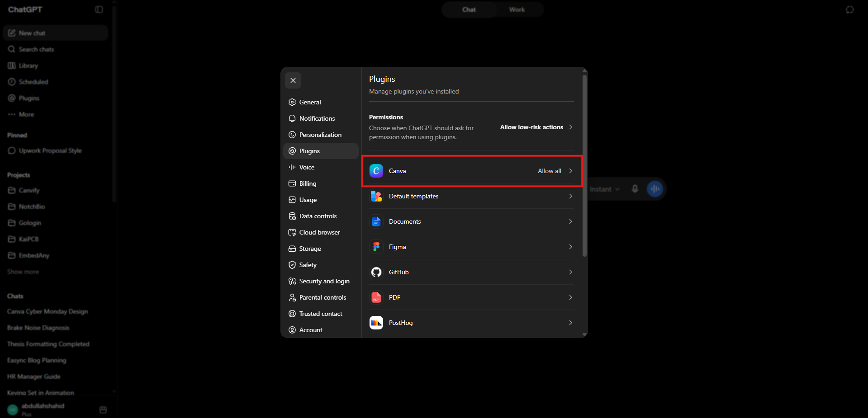Click Canva's Allow all permission label
This screenshot has width=868, height=418.
(x=550, y=171)
